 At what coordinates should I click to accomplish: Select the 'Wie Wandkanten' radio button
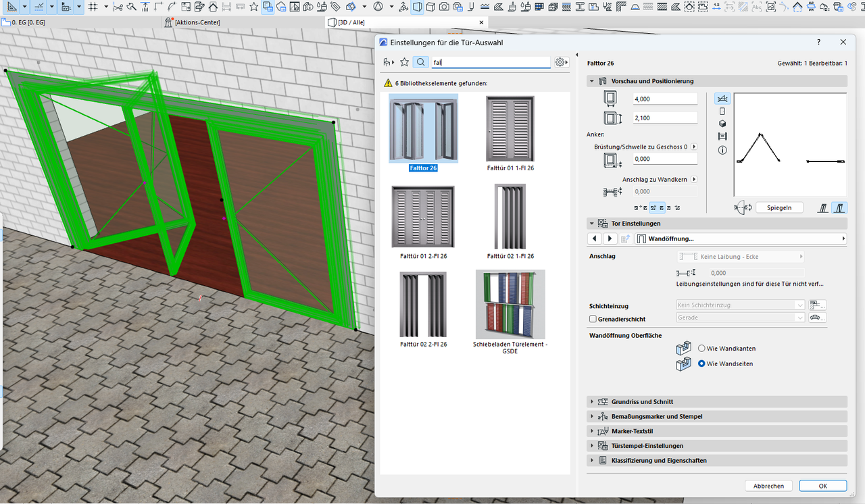point(701,348)
